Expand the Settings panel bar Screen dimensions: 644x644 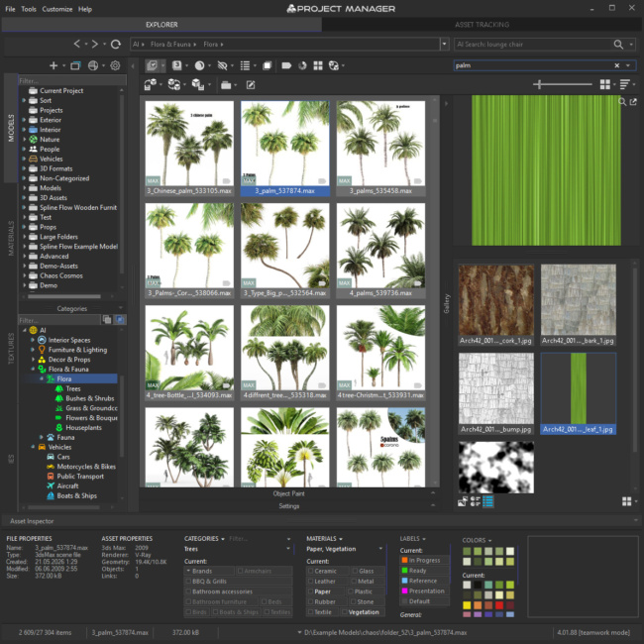(x=288, y=506)
